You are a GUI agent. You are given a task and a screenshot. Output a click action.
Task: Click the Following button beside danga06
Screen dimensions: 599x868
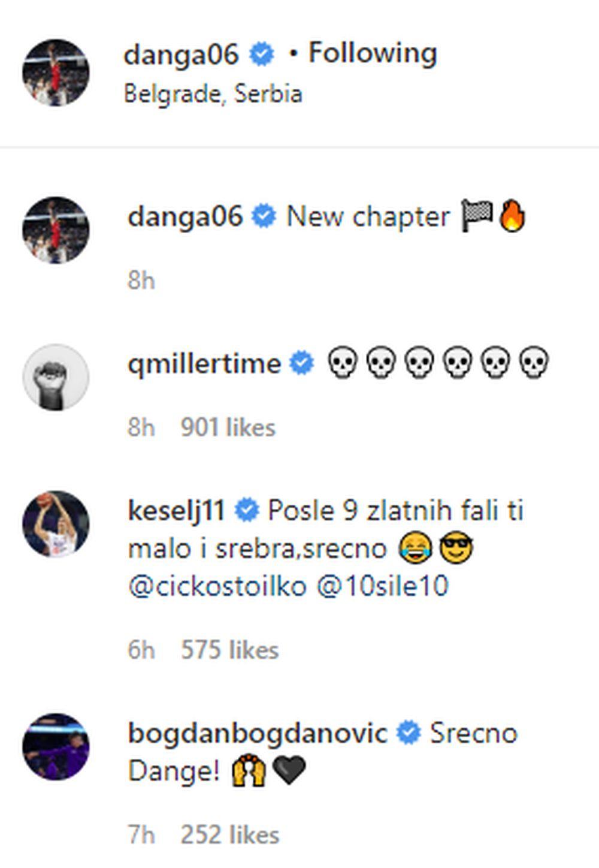(372, 53)
